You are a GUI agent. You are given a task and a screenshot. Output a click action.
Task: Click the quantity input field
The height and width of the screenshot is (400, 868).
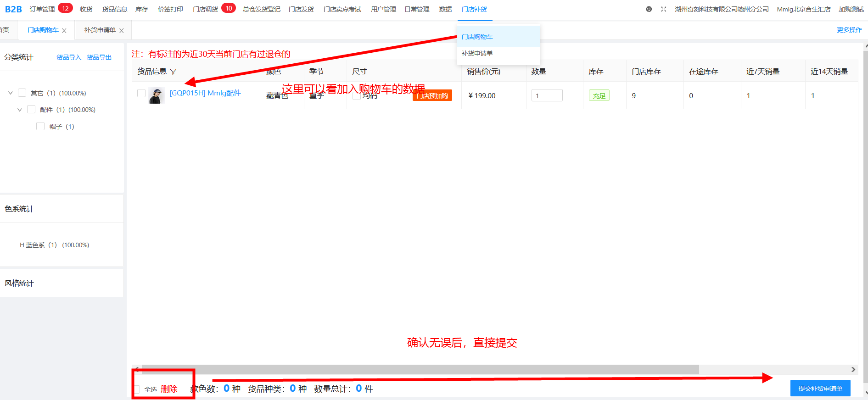[x=547, y=95]
